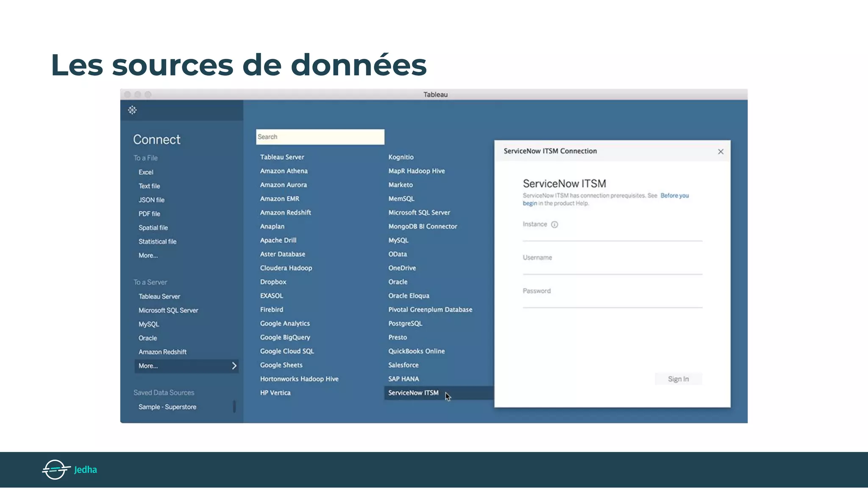Image resolution: width=868 pixels, height=488 pixels.
Task: Select the Oracle Eloqua connector
Action: [x=409, y=296]
